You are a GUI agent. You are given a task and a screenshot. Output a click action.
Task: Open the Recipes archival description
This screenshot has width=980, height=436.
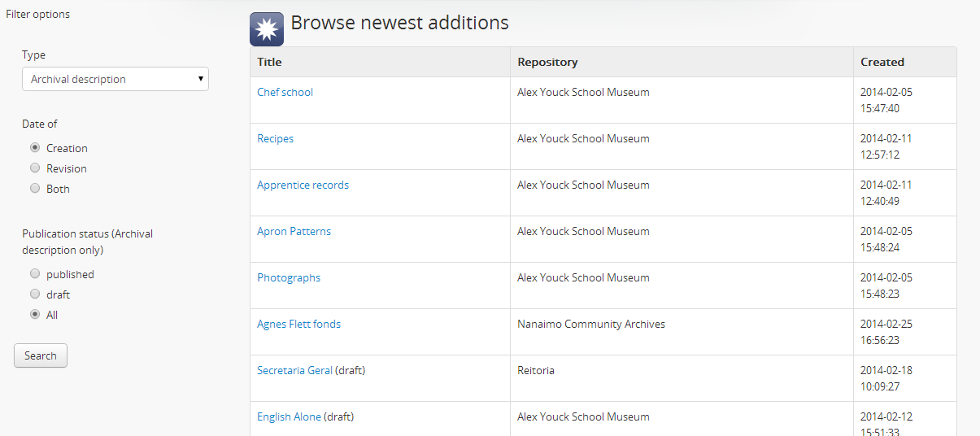click(275, 138)
